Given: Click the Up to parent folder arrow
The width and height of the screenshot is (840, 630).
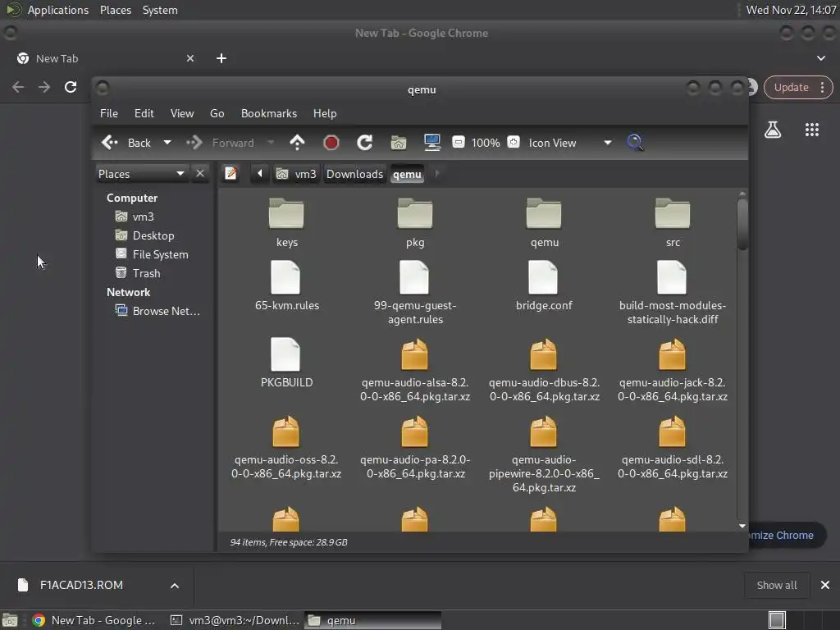Looking at the screenshot, I should (x=298, y=143).
